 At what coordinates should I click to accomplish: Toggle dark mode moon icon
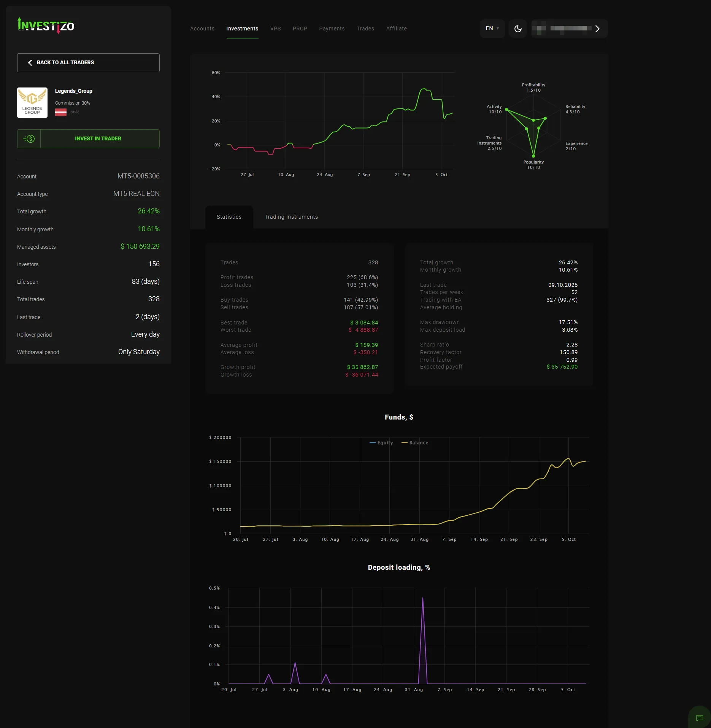point(518,29)
